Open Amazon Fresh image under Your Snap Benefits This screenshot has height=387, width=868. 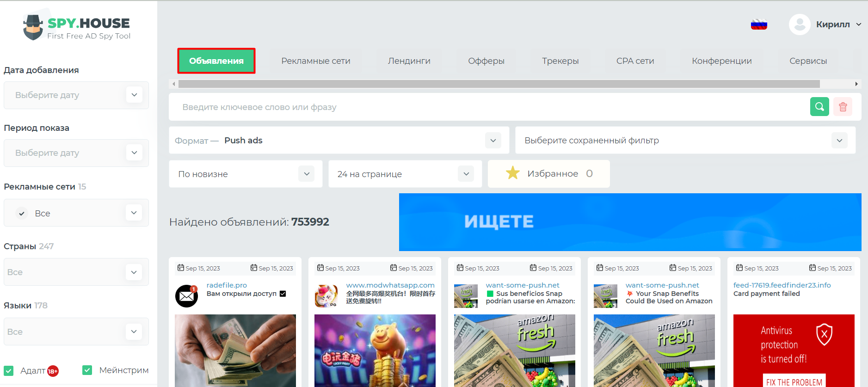(x=654, y=350)
